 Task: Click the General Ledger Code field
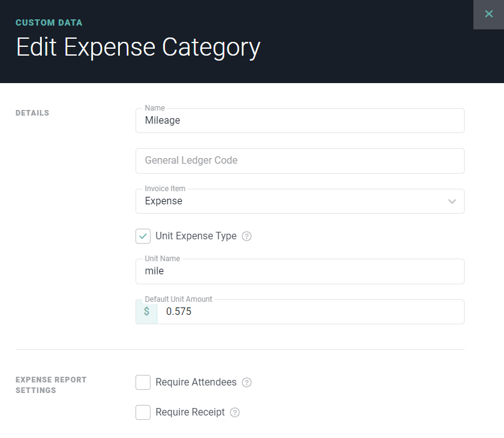click(300, 161)
